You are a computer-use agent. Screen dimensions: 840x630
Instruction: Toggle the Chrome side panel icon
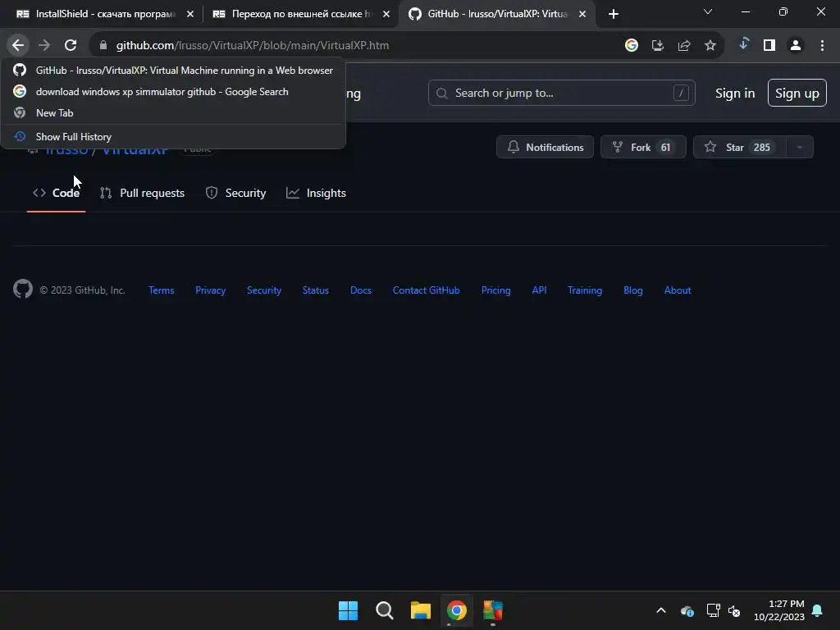tap(769, 46)
